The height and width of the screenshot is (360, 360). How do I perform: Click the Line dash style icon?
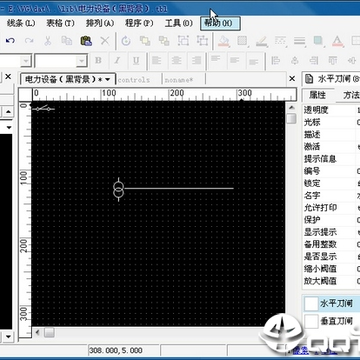280,41
